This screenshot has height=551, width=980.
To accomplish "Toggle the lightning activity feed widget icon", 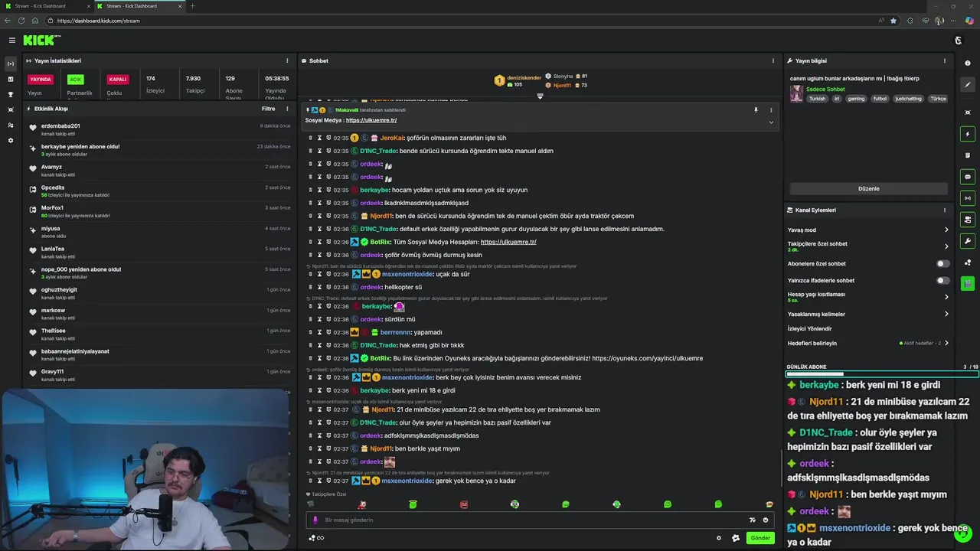I will (x=968, y=134).
